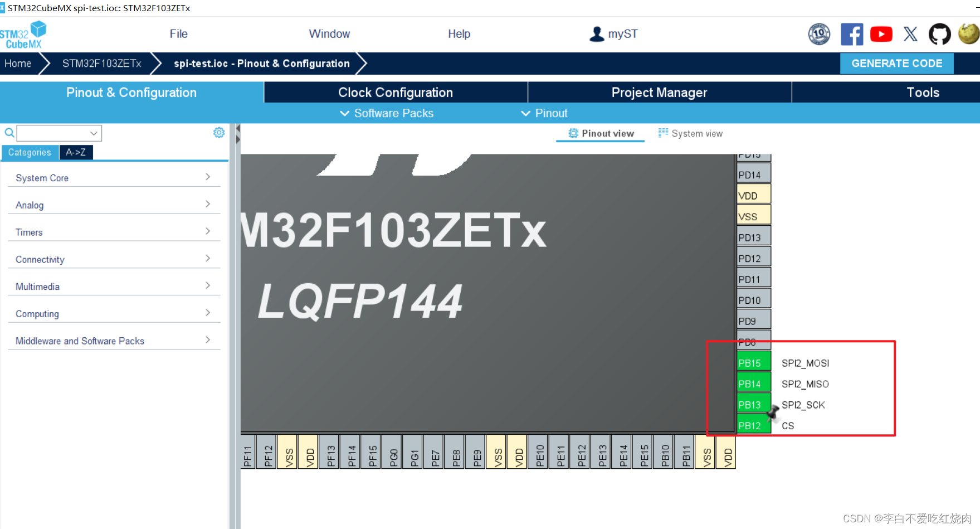Expand the Multimedia category
980x529 pixels.
pyautogui.click(x=114, y=286)
